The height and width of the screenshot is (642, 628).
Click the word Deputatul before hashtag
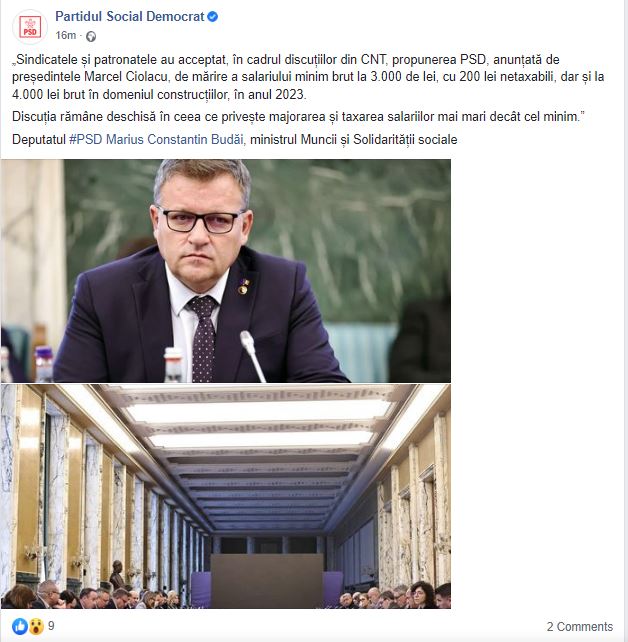click(39, 140)
